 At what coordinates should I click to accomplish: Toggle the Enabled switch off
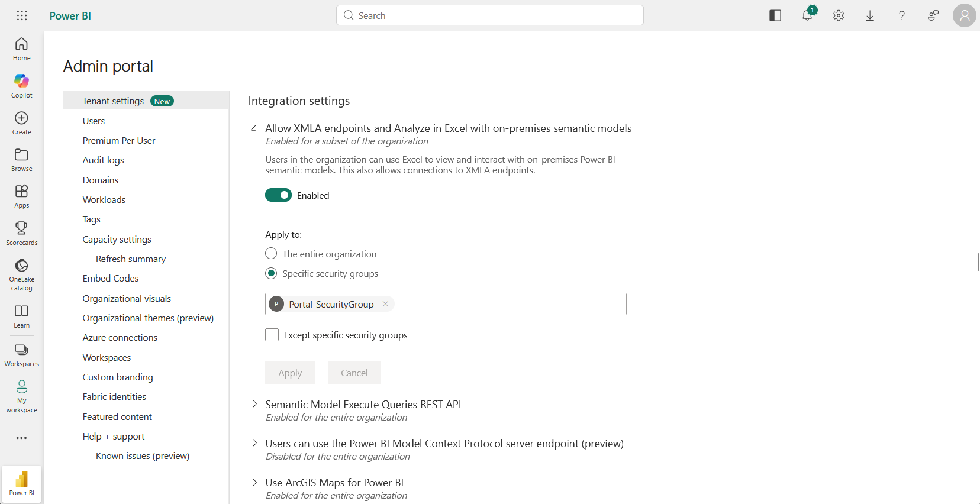click(278, 195)
